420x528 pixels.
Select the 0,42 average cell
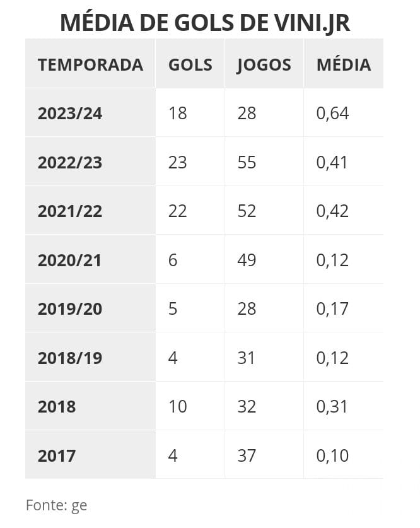332,211
